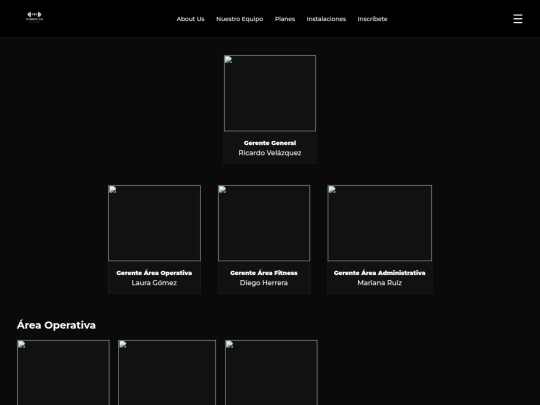Select the name Mariana Ruiz
The width and height of the screenshot is (540, 405).
380,283
